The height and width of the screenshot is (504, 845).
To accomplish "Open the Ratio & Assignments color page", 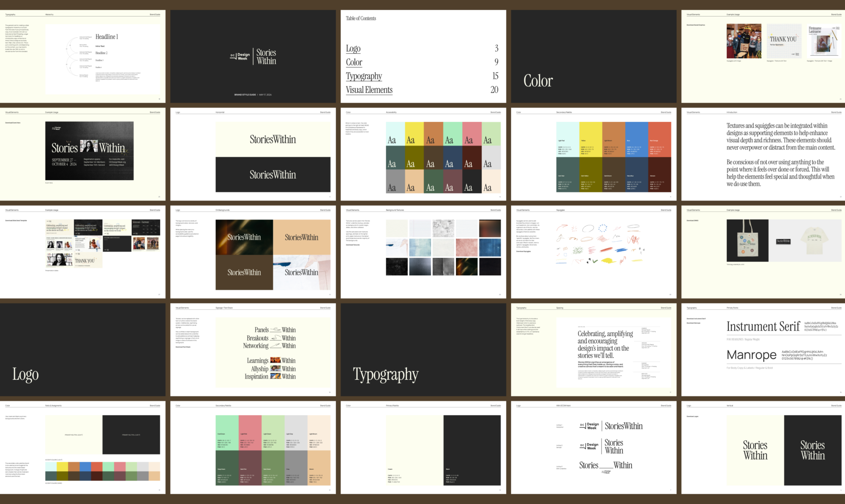I will [83, 447].
